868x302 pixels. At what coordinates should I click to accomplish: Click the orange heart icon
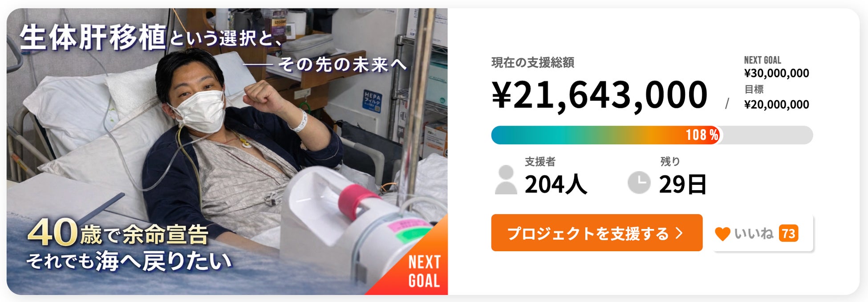722,234
